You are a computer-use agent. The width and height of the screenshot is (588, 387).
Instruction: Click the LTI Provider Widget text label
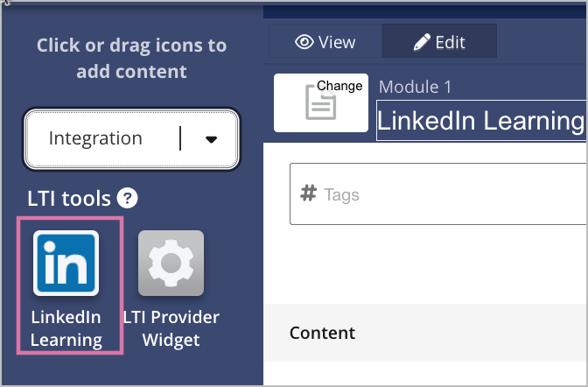(171, 328)
